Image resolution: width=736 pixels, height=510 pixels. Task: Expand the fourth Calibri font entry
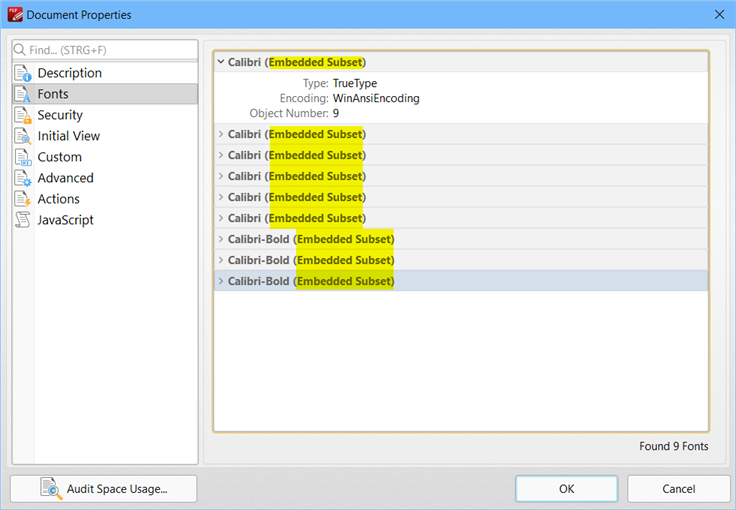221,176
